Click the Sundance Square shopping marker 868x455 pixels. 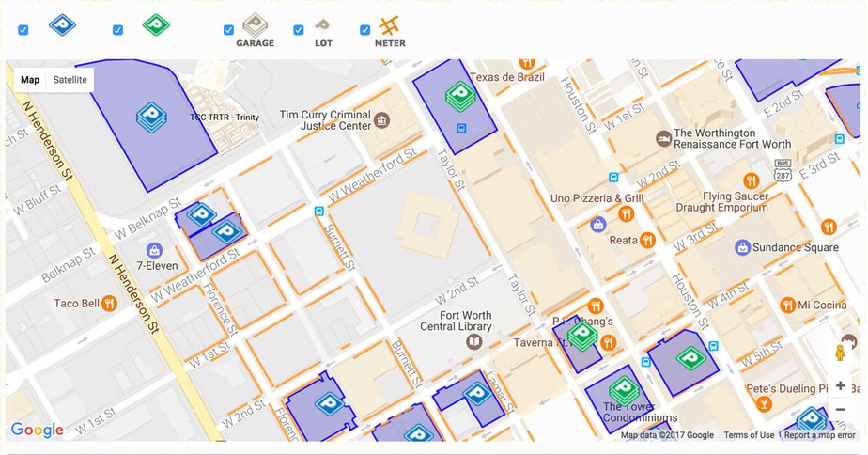[x=742, y=248]
